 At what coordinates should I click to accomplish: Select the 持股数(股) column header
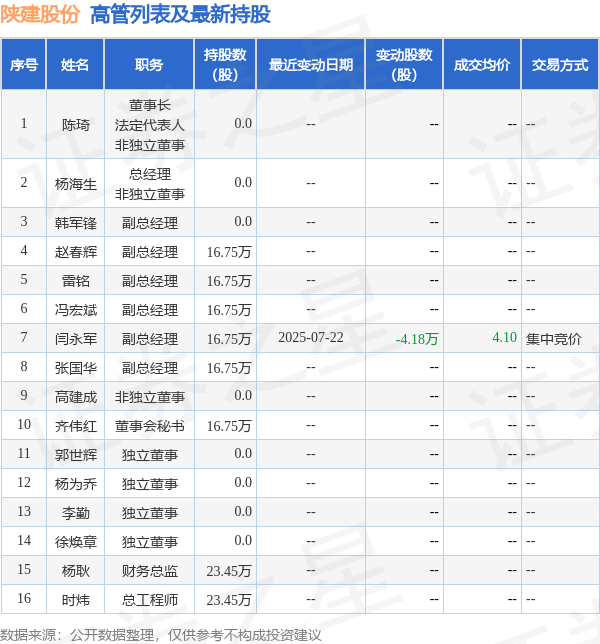pyautogui.click(x=225, y=64)
